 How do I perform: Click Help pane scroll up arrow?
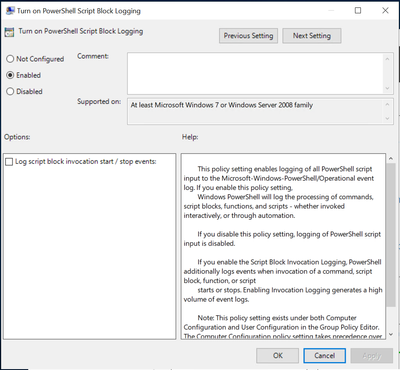(391, 159)
